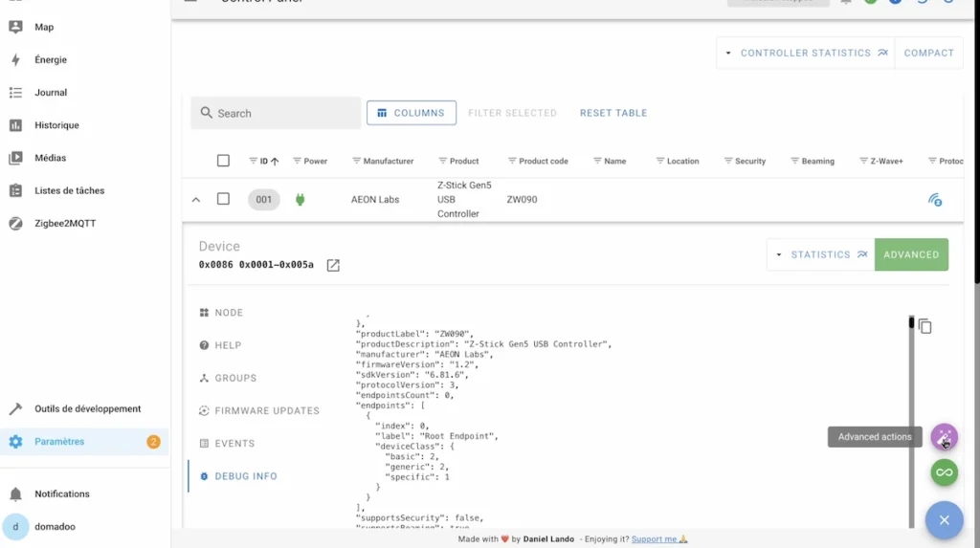
Task: Toggle checkbox for node 001 row
Action: pos(223,199)
